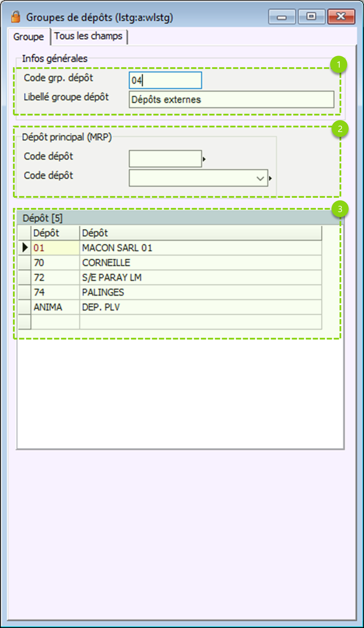Expand the Code dépôt dropdown list
Screen dimensions: 364x628
[x=260, y=179]
